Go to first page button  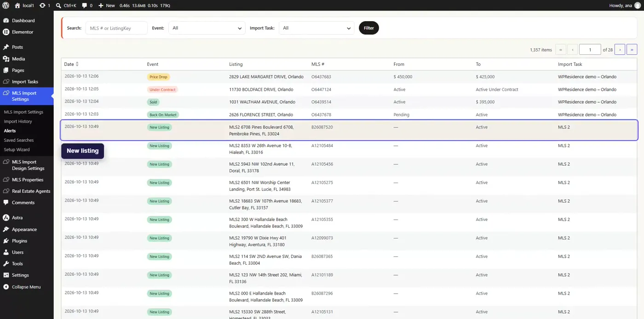561,49
